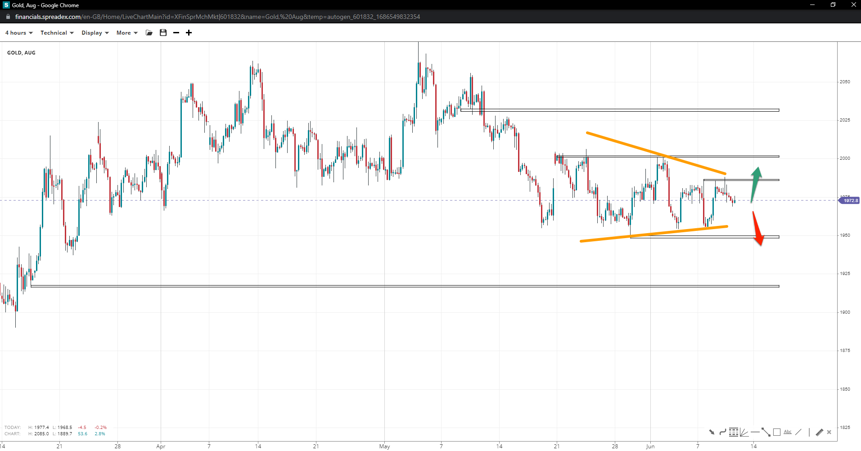The width and height of the screenshot is (861, 451).
Task: Choose the Fibonacci retracement grid tool
Action: (x=733, y=432)
